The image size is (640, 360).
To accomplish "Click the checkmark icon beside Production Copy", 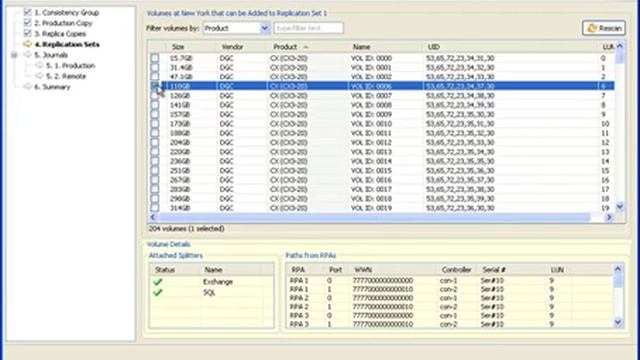I will click(27, 23).
